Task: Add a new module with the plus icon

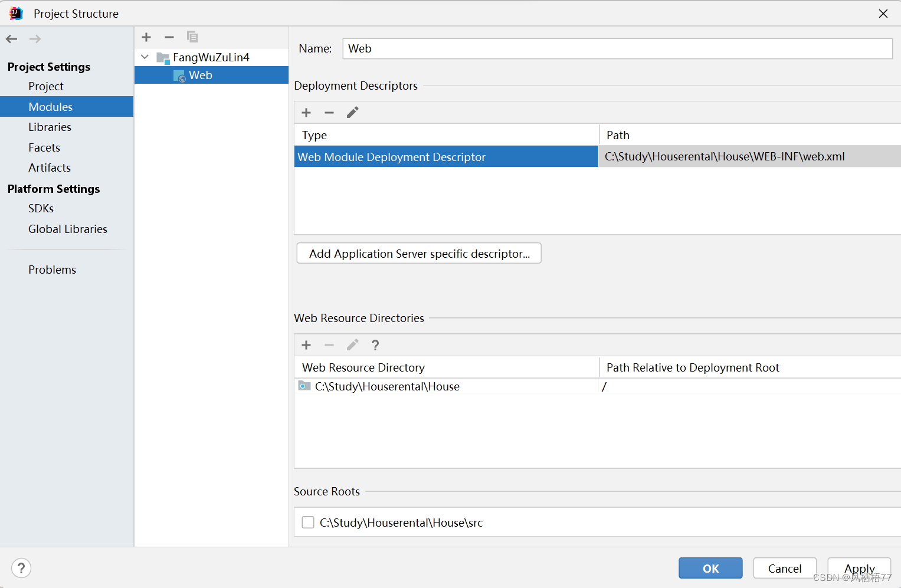Action: point(146,37)
